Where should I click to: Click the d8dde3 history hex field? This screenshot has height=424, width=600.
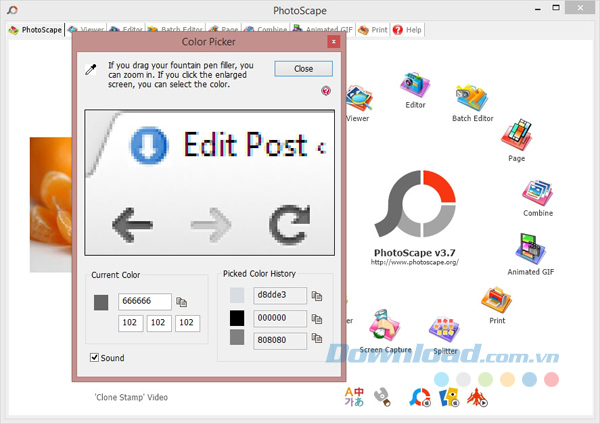[280, 295]
